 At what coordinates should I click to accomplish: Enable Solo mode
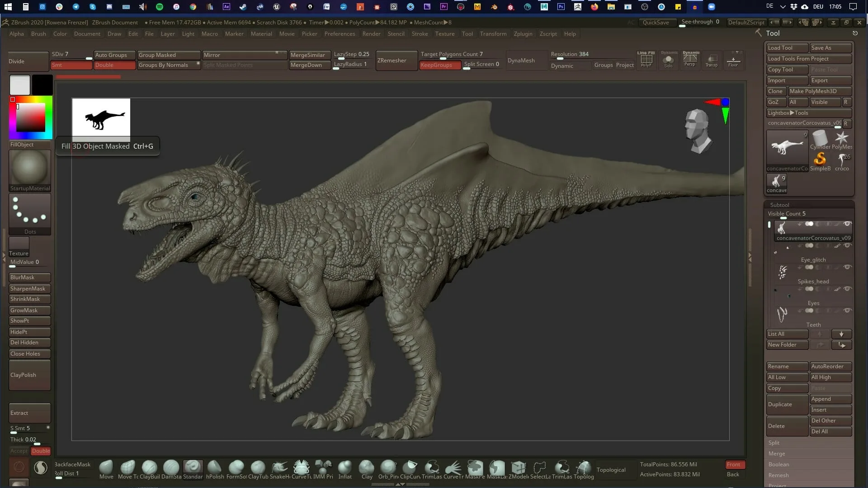click(669, 60)
